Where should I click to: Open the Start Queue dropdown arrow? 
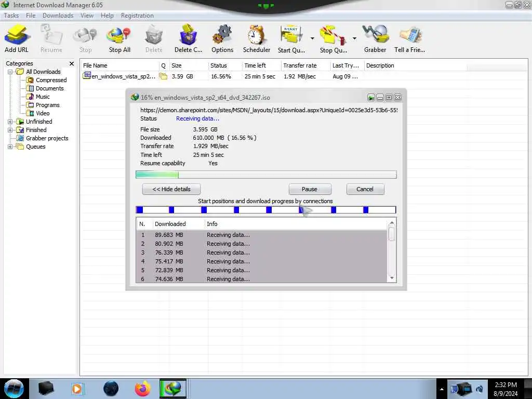312,38
